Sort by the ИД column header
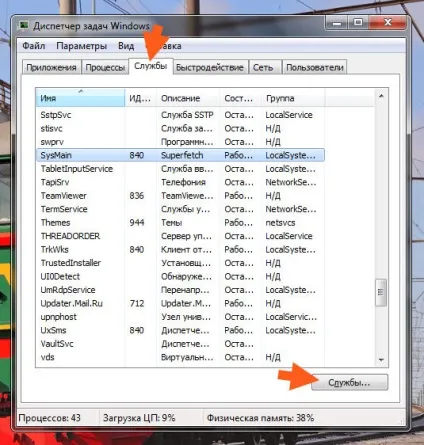Image resolution: width=424 pixels, height=445 pixels. point(140,98)
